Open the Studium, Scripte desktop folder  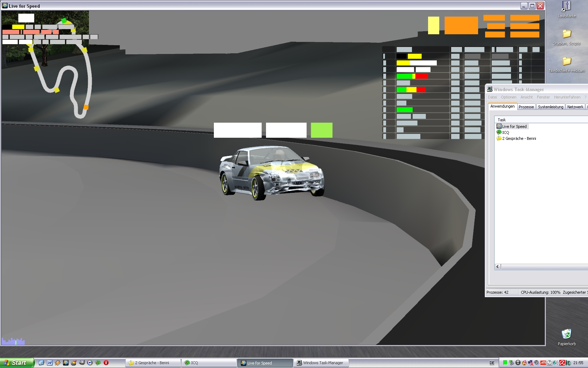[x=567, y=37]
